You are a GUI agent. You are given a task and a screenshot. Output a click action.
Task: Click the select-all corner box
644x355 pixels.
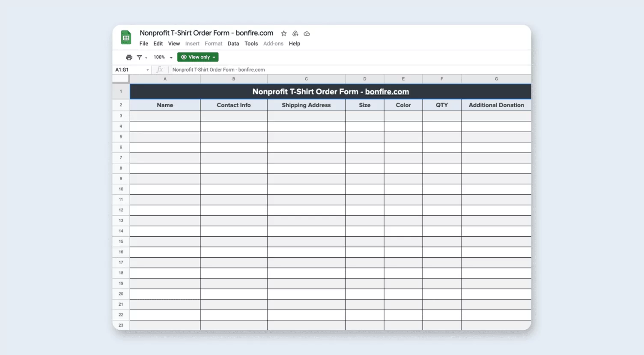(121, 79)
